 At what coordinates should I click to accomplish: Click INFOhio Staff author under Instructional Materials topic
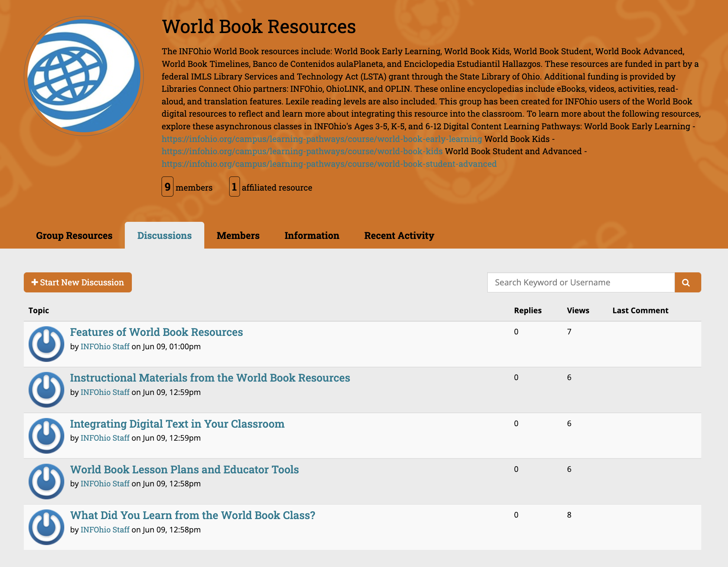coord(105,392)
